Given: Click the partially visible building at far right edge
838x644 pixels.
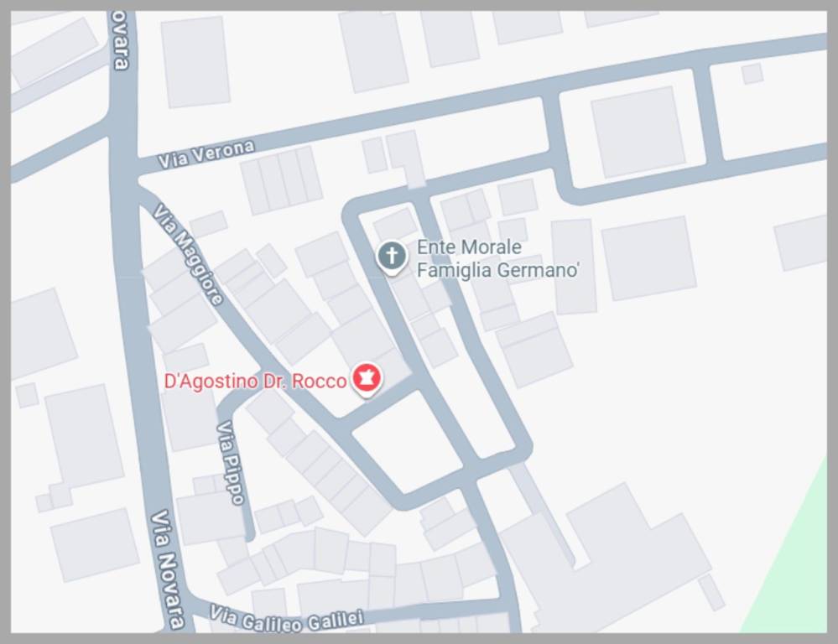Looking at the screenshot, I should point(802,242).
